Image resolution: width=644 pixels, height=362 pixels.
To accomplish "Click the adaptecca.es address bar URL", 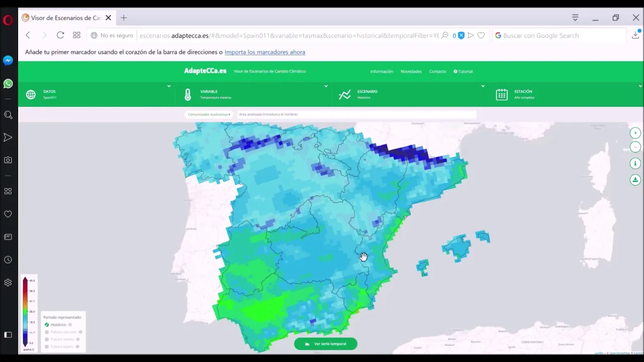I will (x=289, y=35).
